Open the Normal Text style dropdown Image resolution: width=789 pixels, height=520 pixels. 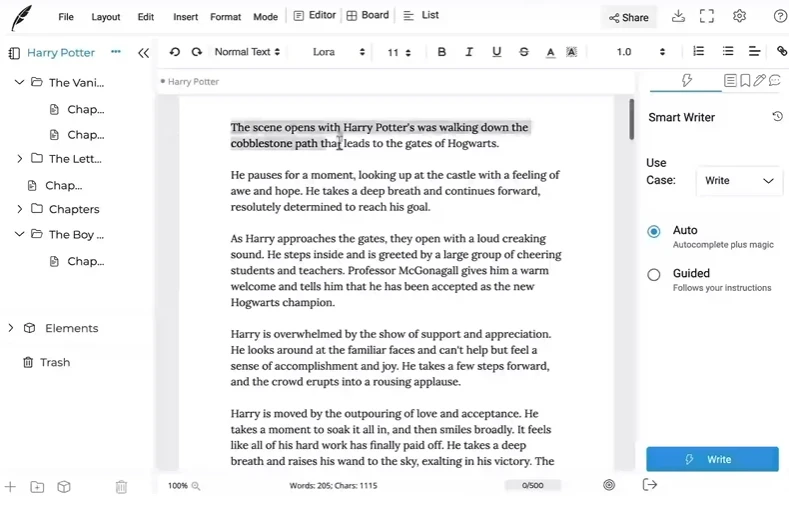(247, 52)
